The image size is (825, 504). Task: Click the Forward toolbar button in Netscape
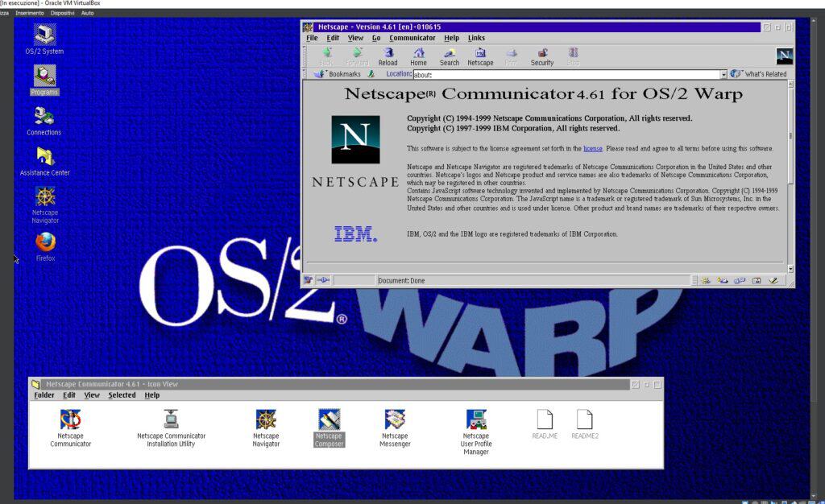pyautogui.click(x=357, y=56)
